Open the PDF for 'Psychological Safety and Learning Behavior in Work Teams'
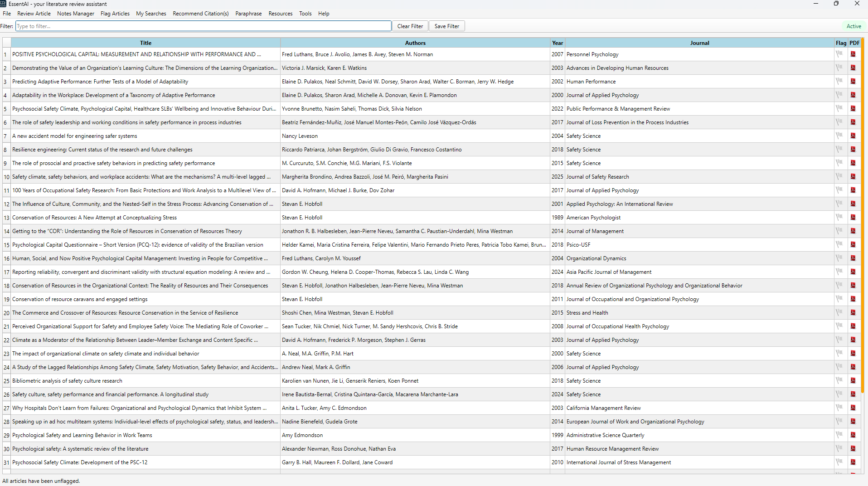 [x=853, y=435]
